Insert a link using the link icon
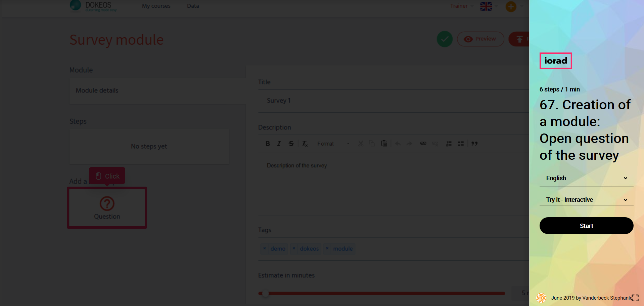This screenshot has height=306, width=644. tap(423, 144)
